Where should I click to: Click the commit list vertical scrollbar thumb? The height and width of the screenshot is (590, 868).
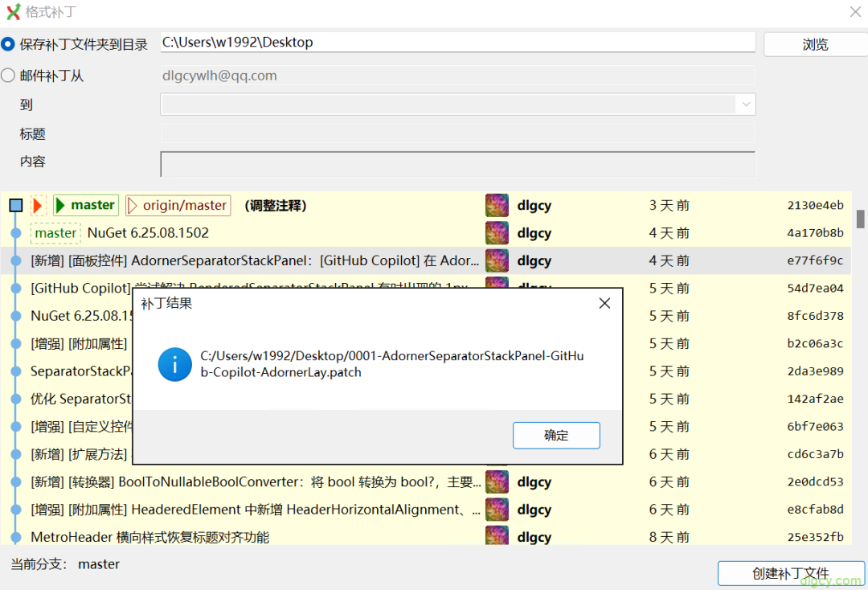[860, 219]
